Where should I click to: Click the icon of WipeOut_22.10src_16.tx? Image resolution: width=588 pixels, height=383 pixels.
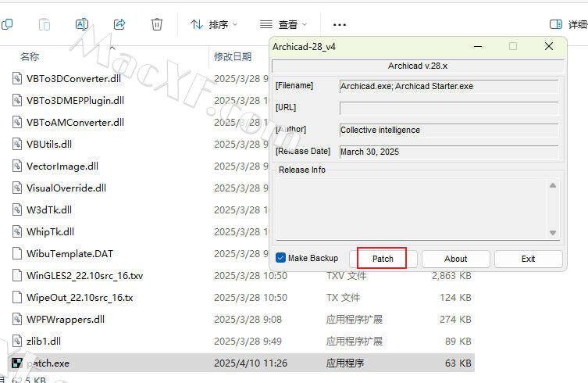point(17,297)
